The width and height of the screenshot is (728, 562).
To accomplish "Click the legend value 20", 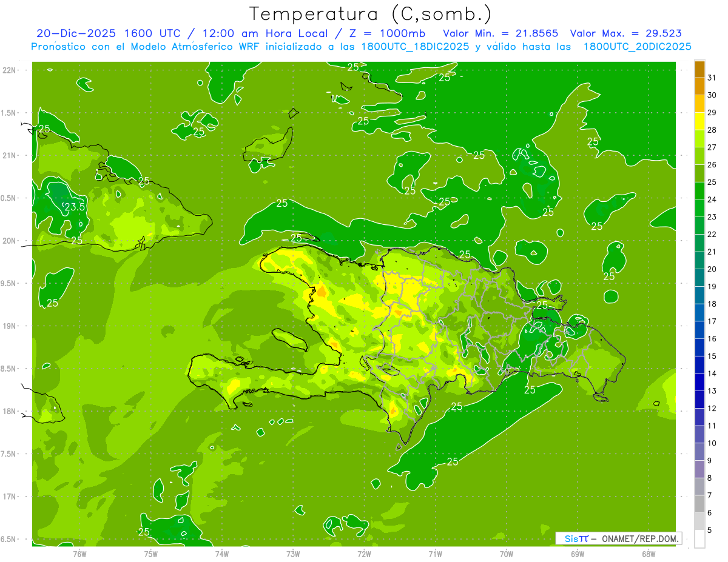I will pos(712,269).
